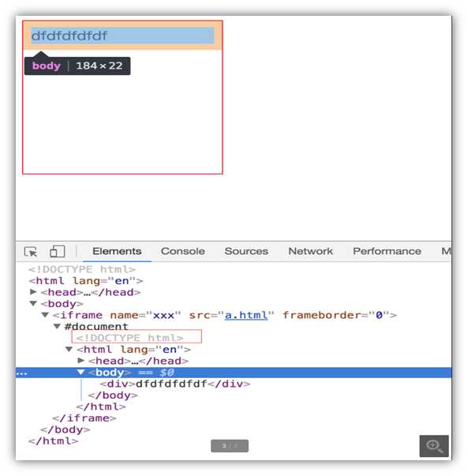Open the Console tab
This screenshot has width=468, height=476.
pyautogui.click(x=183, y=251)
